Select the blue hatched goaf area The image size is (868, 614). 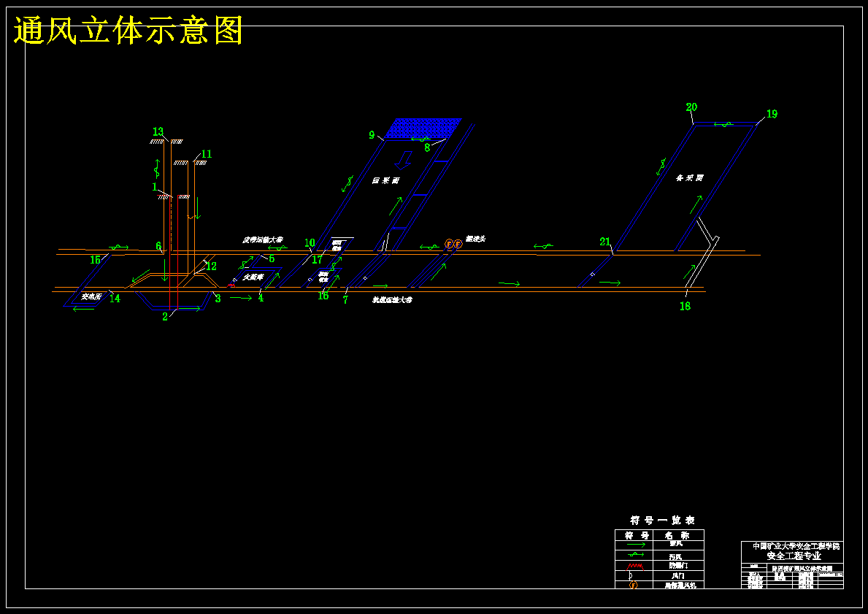(423, 128)
